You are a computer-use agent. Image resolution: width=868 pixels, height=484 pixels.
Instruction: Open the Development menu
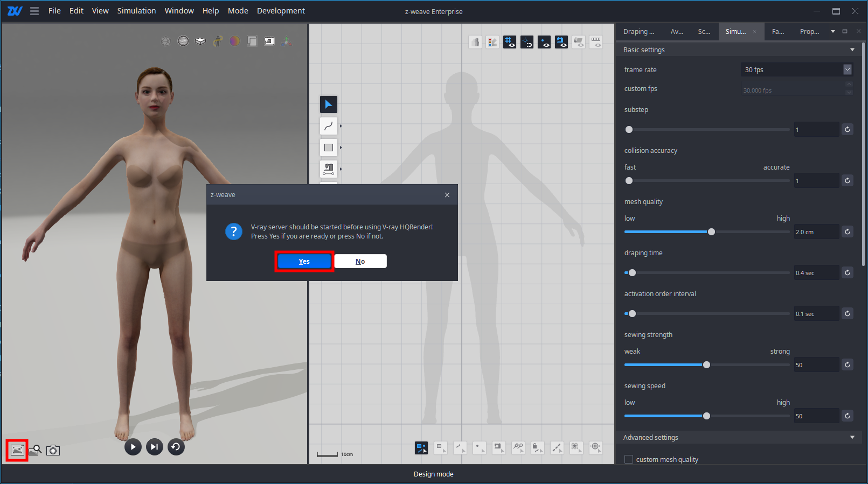[x=281, y=11]
